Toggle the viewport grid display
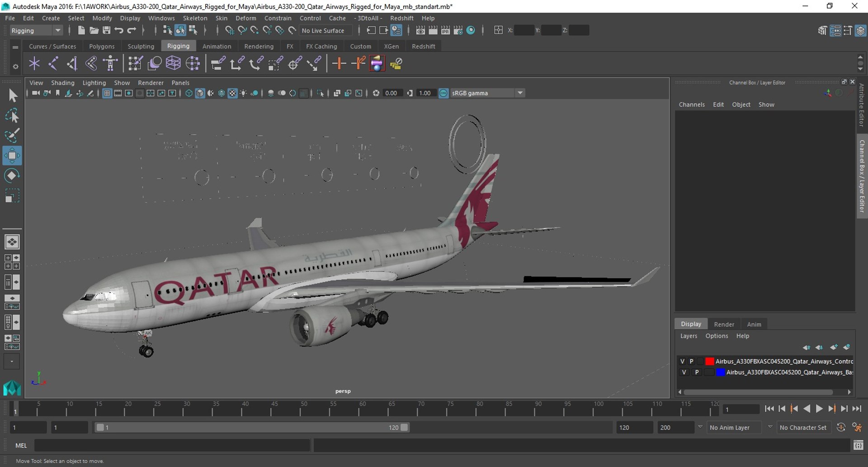868x467 pixels. (107, 93)
